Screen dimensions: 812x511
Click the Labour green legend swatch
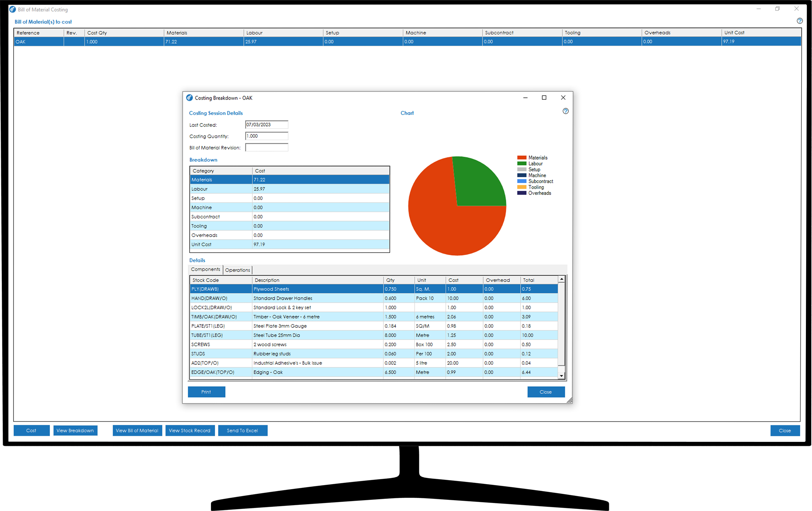click(x=522, y=163)
